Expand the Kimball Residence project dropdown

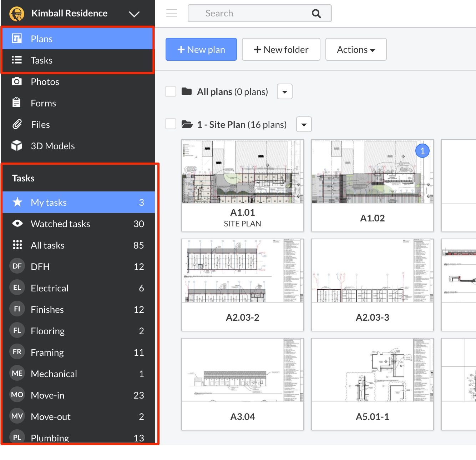click(134, 14)
